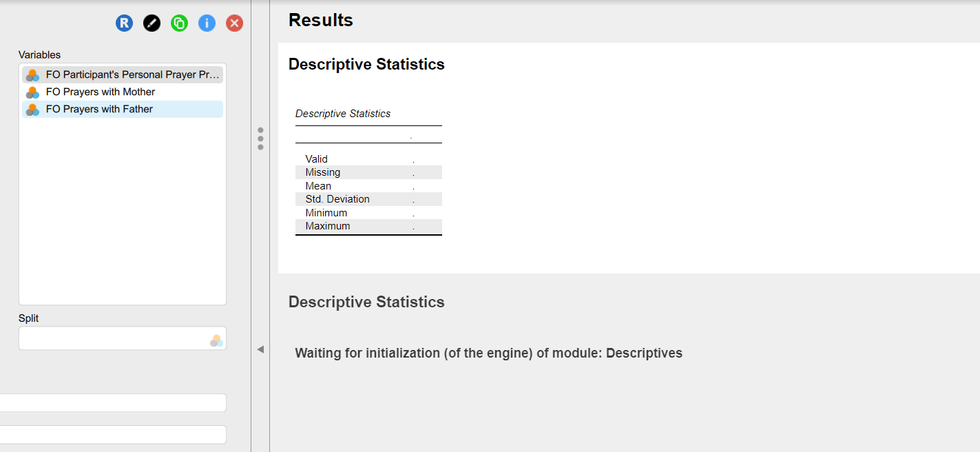
Task: Click the icon beside FO Prayers with Mother
Action: click(x=32, y=92)
